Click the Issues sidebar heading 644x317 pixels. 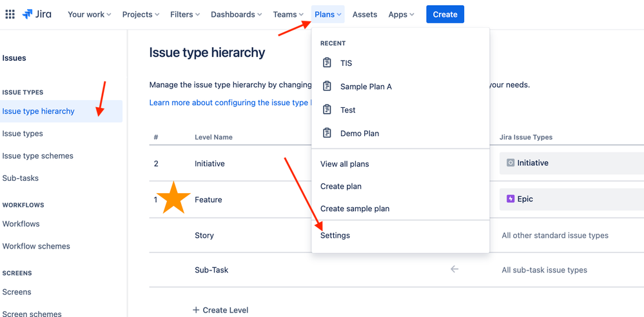(14, 58)
